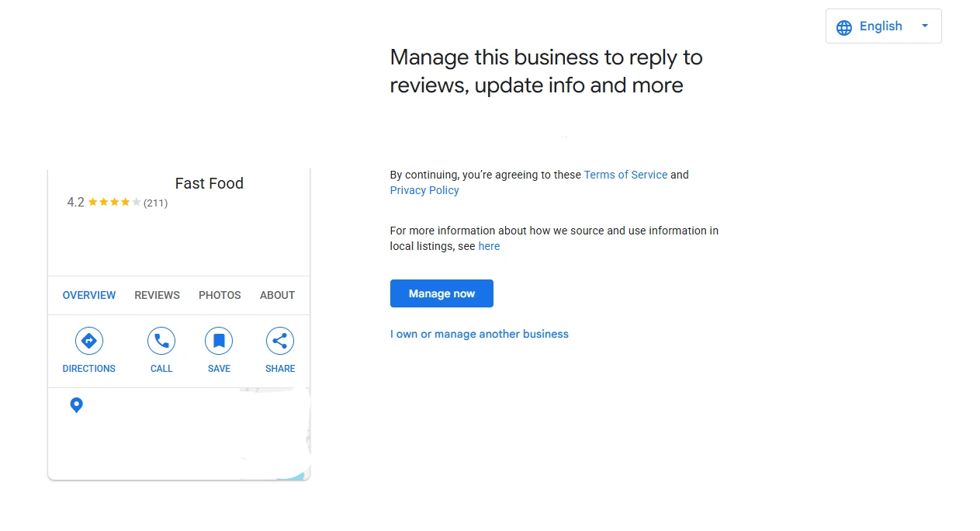Screen dimensions: 980x531
Task: Click the Manage now button
Action: pyautogui.click(x=442, y=293)
